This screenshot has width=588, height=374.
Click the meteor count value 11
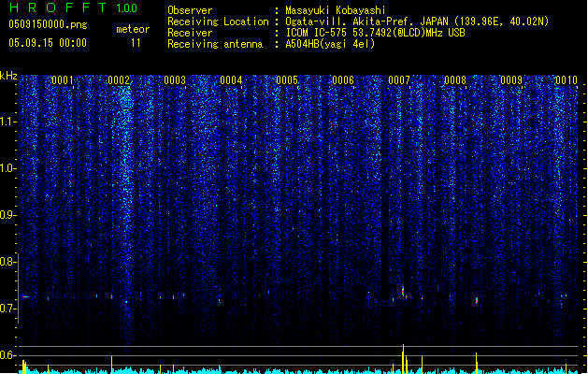coord(136,43)
